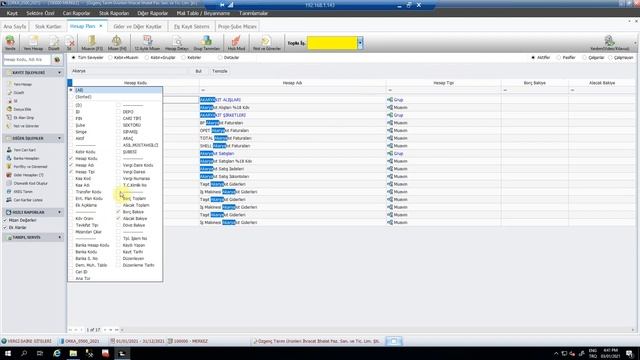Open the Tanımlamalar menu

point(253,13)
